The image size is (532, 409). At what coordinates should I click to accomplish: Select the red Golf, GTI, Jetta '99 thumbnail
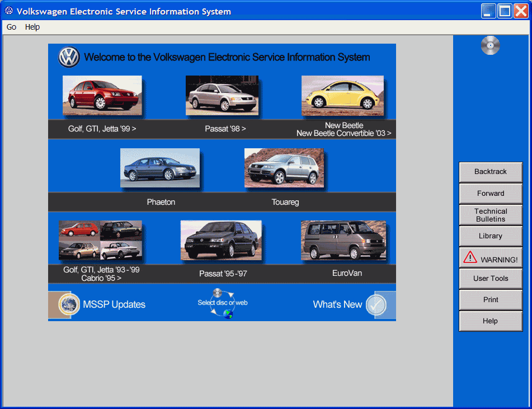[102, 95]
